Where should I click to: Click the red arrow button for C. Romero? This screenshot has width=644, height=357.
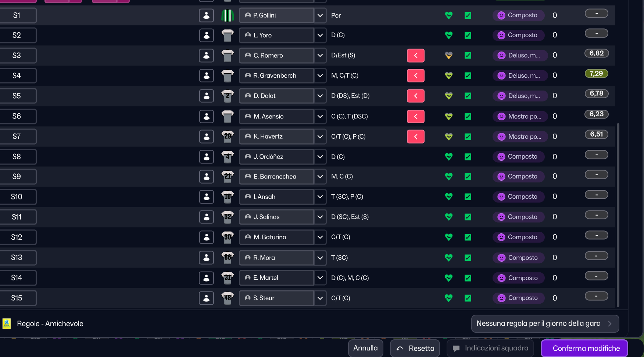click(416, 56)
